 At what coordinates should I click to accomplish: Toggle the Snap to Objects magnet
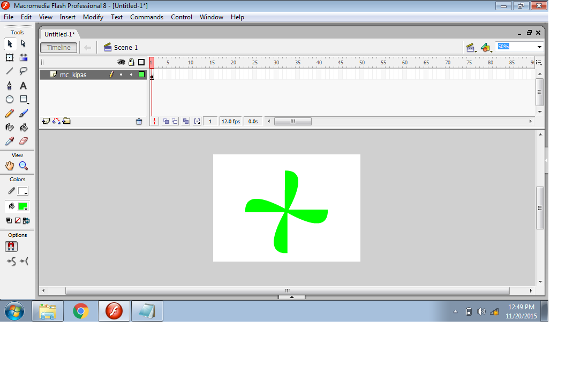pyautogui.click(x=11, y=246)
